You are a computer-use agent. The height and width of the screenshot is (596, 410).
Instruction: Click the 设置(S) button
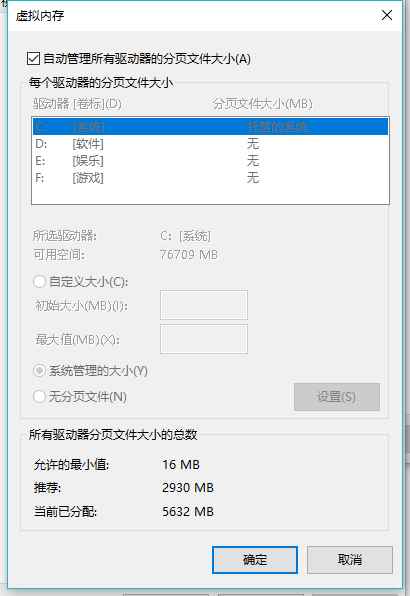point(337,397)
